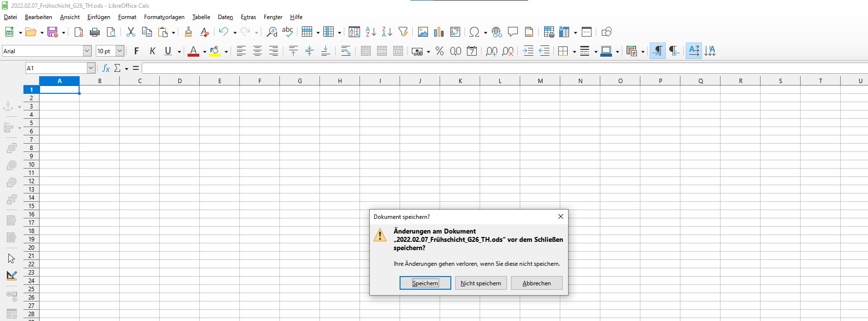Toggle underline formatting (U button)
Image resolution: width=868 pixels, height=321 pixels.
click(x=168, y=51)
